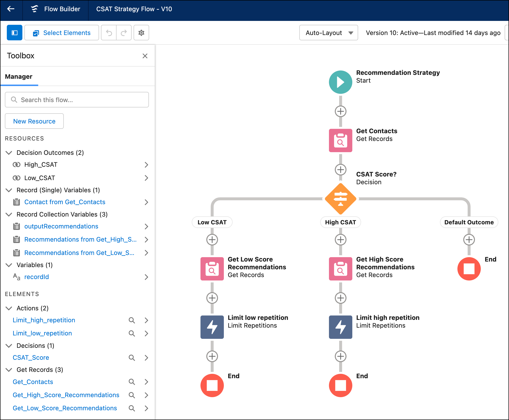Click Limit high repetition action node
Screen dimensions: 509x420
pyautogui.click(x=341, y=327)
